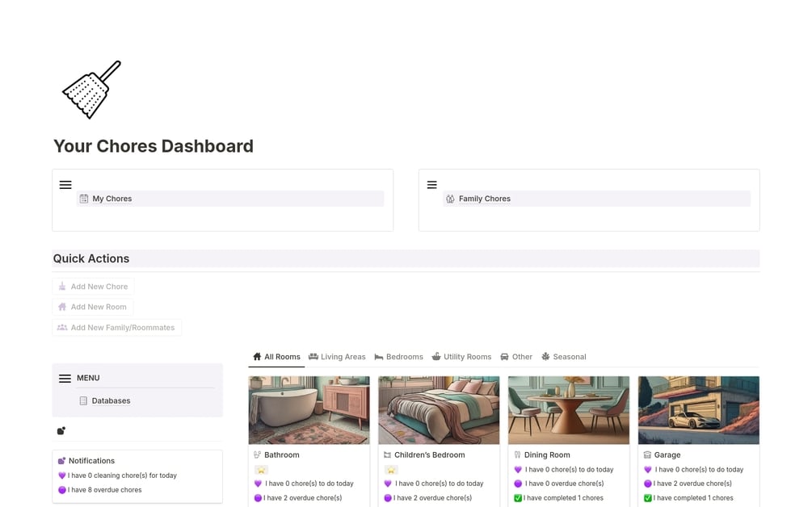Click purple circle in overdue notifications row
Viewport: 812px width, 507px height.
click(x=62, y=490)
